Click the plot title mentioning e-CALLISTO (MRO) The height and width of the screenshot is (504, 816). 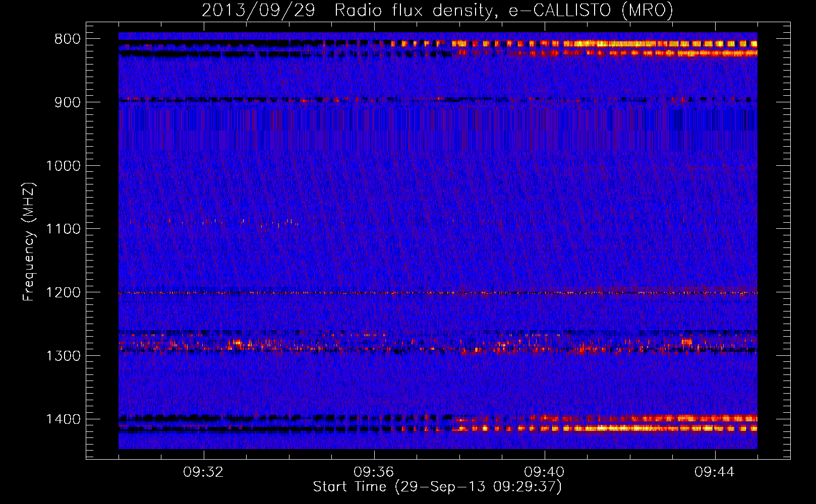click(x=437, y=10)
